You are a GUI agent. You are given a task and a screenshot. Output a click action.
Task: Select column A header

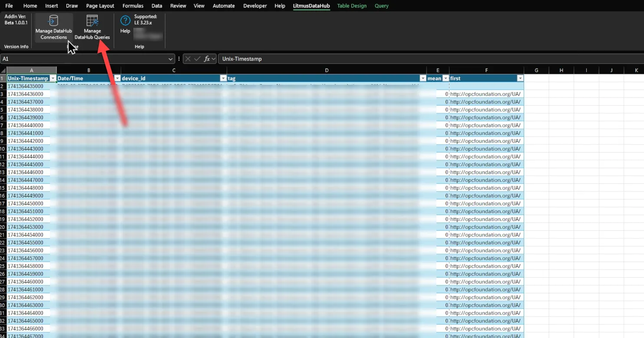point(32,70)
